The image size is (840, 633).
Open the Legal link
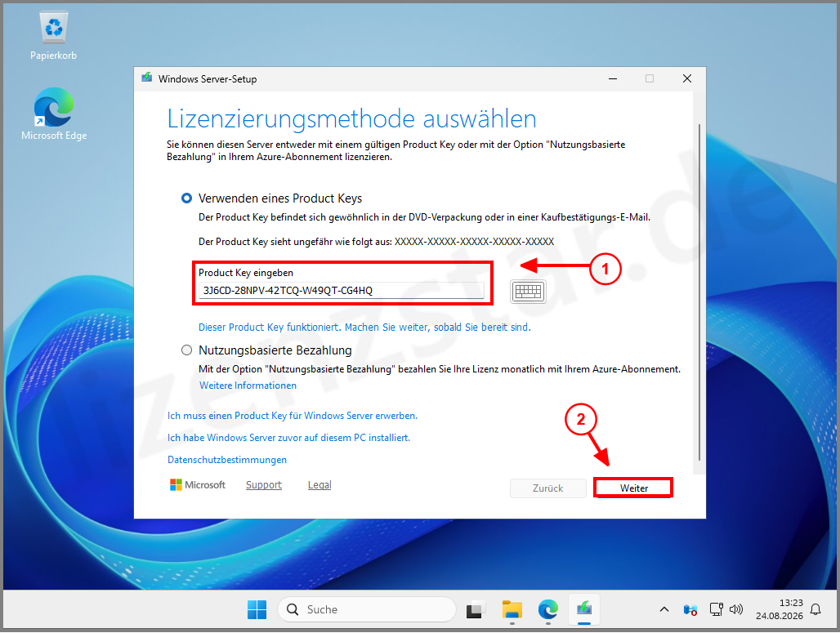[319, 484]
